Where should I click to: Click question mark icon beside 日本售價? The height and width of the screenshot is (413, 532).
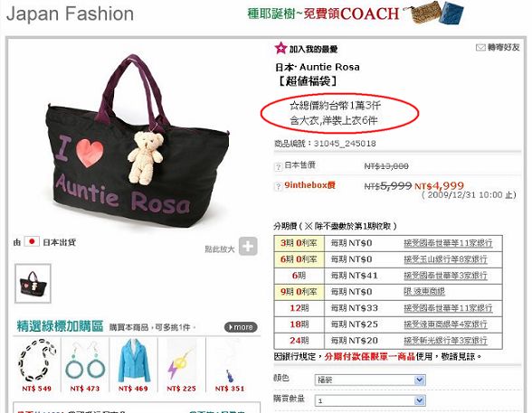[279, 166]
